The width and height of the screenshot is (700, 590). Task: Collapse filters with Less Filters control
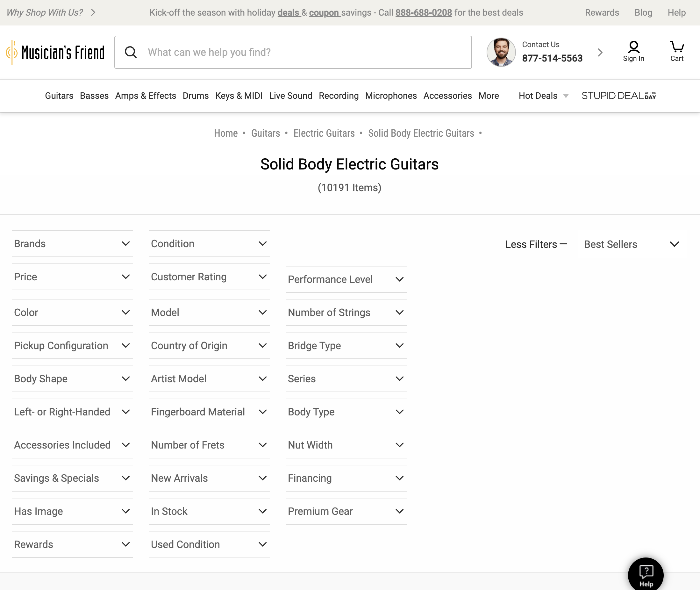pyautogui.click(x=535, y=244)
